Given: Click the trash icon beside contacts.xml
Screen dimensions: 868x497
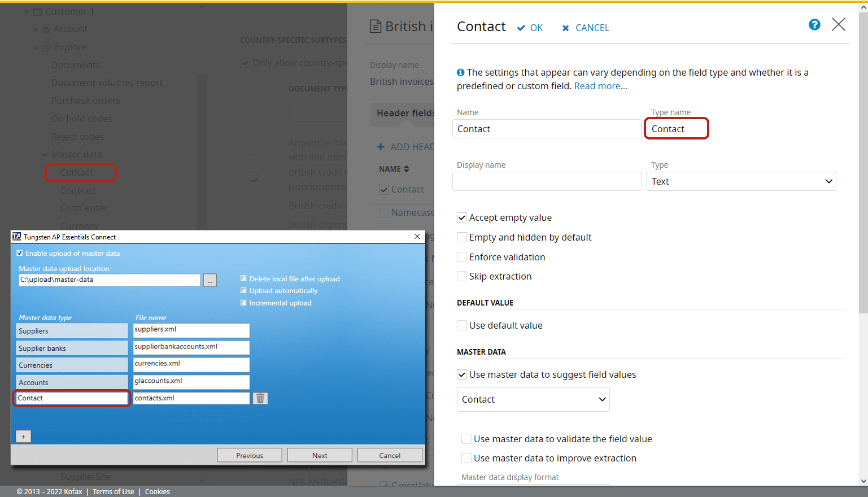Looking at the screenshot, I should click(x=260, y=398).
